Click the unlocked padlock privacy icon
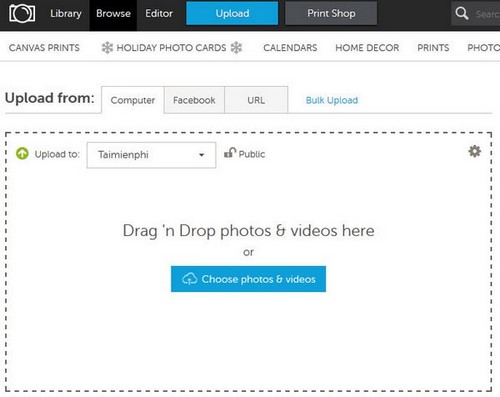The height and width of the screenshot is (397, 500). click(230, 153)
